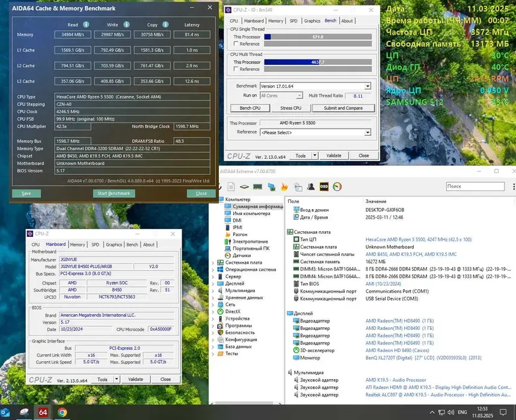Show hidden system tray icons
This screenshot has height=420, width=516.
click(432, 412)
